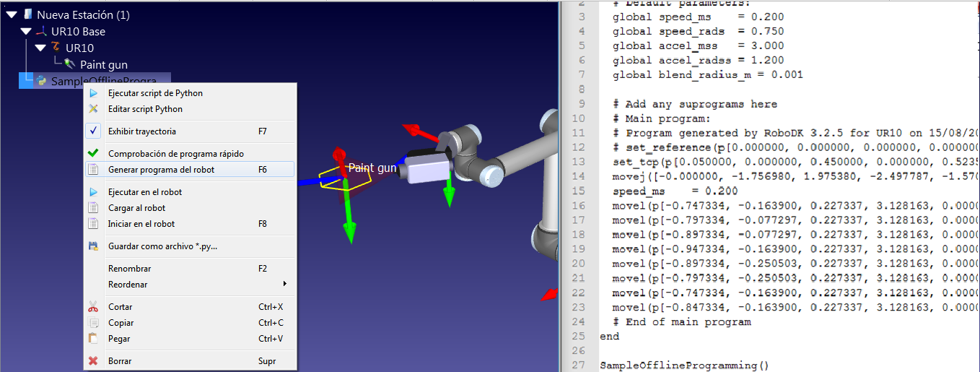Click the station icon beside Nueva Estación
Image resolution: width=980 pixels, height=372 pixels.
pyautogui.click(x=27, y=14)
